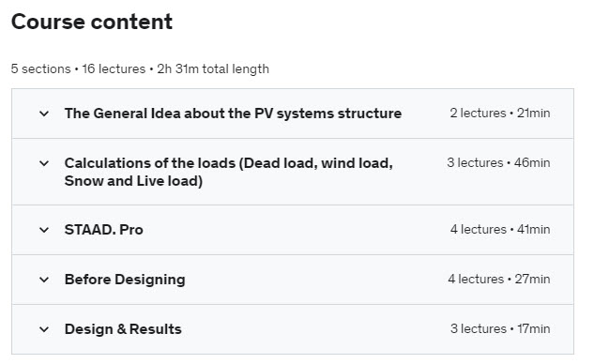Screen dimensions: 594x364
Task: Click the 'Course content' heading
Action: (x=92, y=22)
